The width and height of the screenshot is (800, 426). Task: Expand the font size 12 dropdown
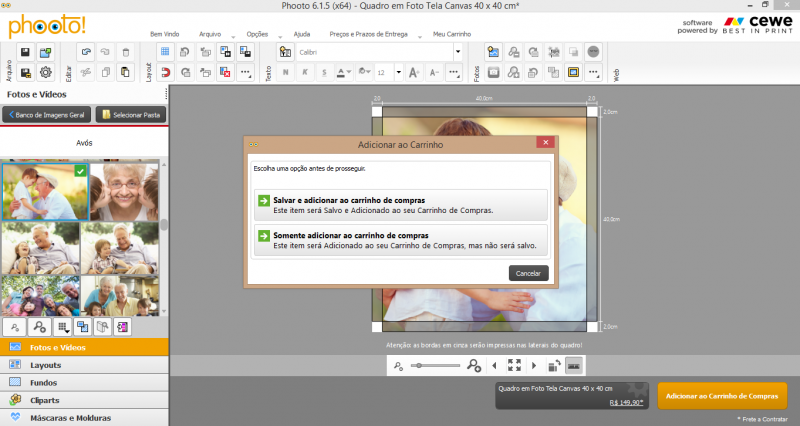tap(398, 72)
